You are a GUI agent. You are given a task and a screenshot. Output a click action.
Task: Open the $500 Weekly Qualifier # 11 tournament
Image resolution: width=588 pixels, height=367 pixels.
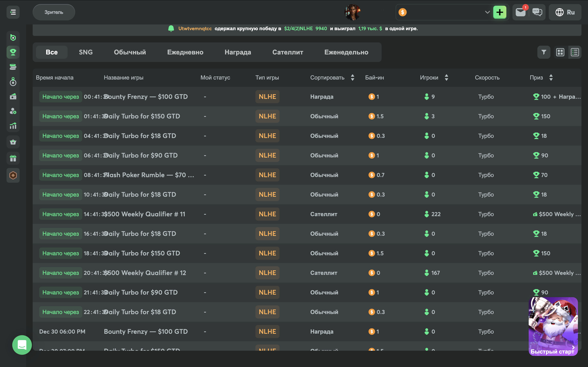point(145,214)
